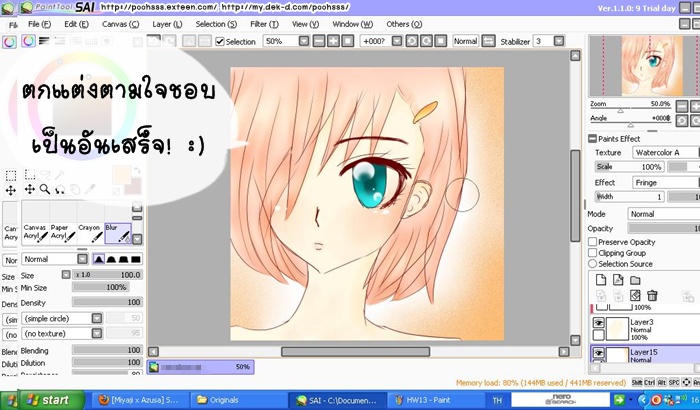Open brush blend mode Normal dropdown
The image size is (700, 410).
point(83,259)
